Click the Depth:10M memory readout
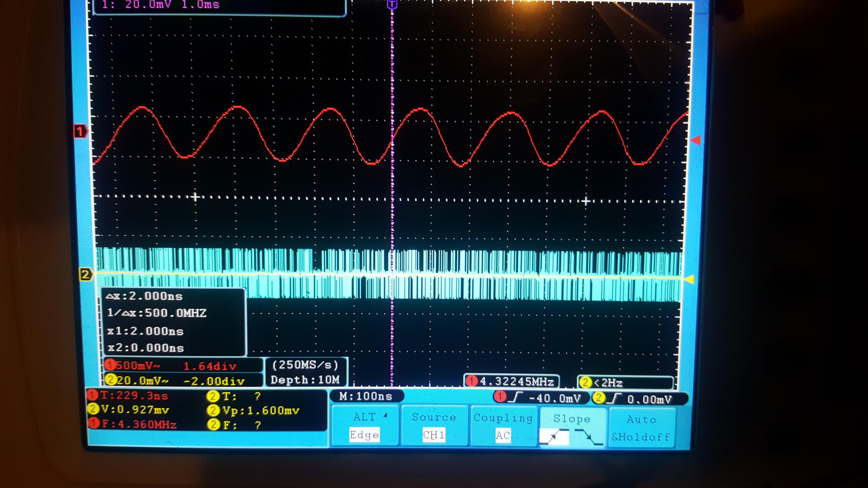The width and height of the screenshot is (868, 488). coord(305,380)
